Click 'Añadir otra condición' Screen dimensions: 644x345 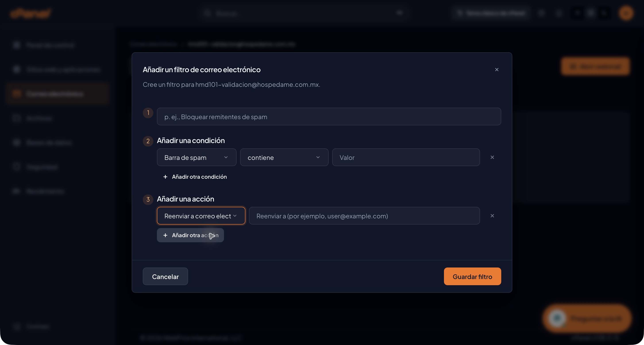[195, 177]
